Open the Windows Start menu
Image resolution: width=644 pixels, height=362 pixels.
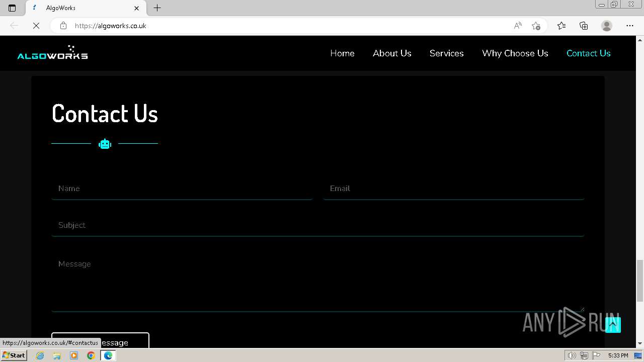tap(14, 355)
